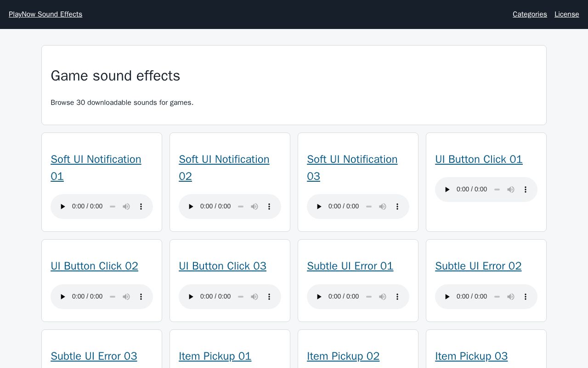Open the Subtle UI Error 02 link

[478, 266]
